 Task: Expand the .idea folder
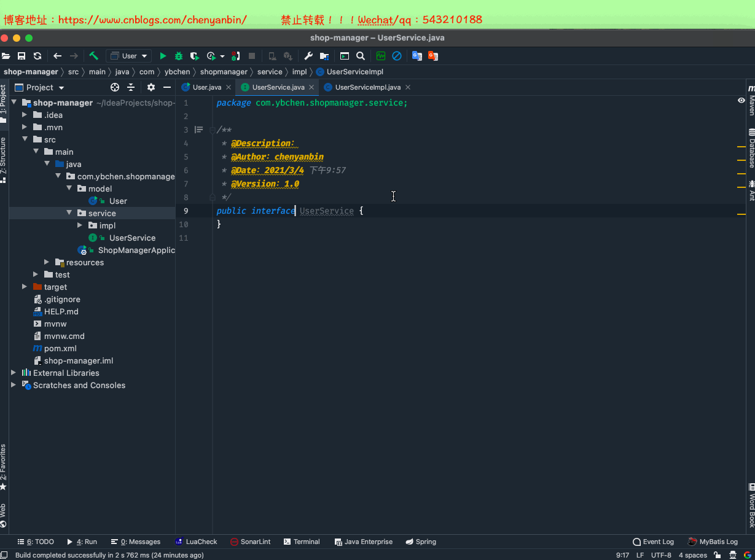[x=25, y=115]
